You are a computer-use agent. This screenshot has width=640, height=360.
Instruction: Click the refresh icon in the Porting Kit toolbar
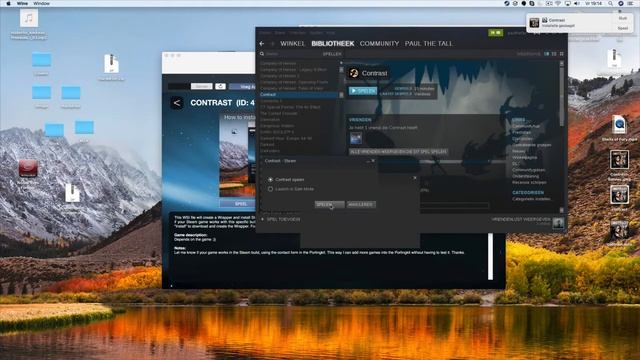[x=220, y=86]
